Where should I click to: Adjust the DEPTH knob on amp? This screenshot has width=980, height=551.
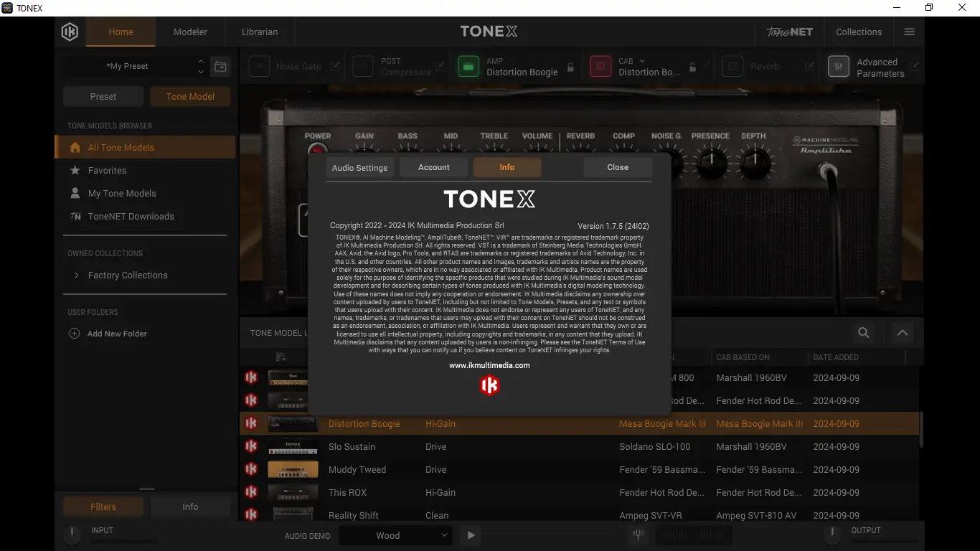tap(755, 162)
